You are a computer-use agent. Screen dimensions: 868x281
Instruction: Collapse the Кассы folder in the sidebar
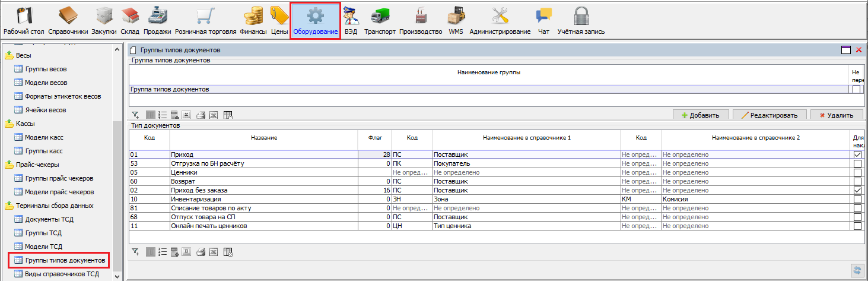pos(9,124)
